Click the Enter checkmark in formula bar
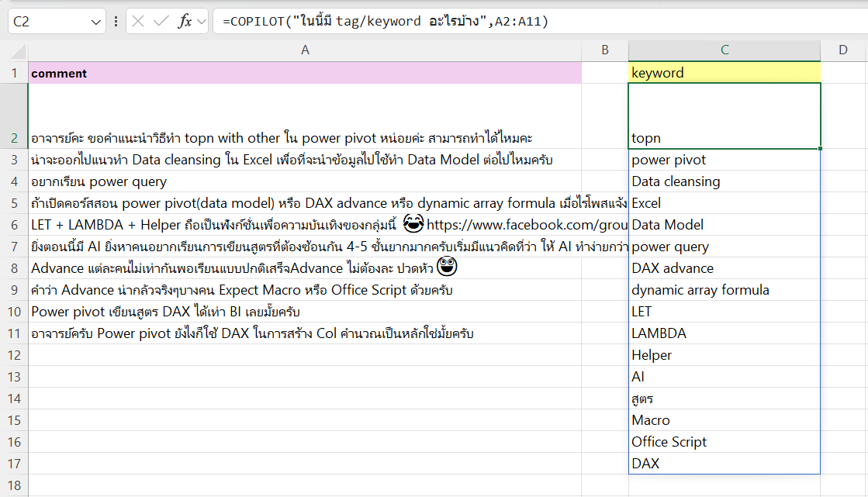The height and width of the screenshot is (497, 868). (x=161, y=22)
